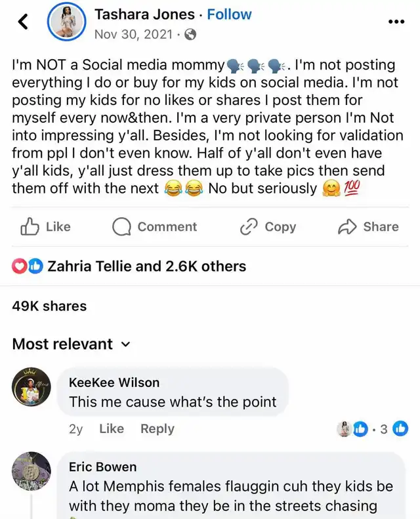Reply to KeeKee Wilson's comment
Viewport: 420px width, 519px height.
(x=157, y=428)
